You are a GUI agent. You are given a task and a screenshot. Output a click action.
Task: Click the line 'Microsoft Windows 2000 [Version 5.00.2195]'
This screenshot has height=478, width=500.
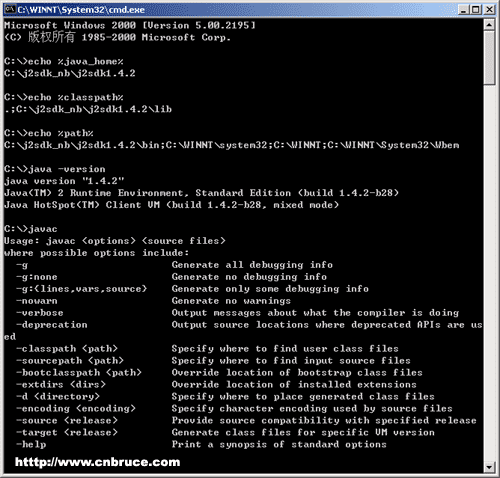130,25
